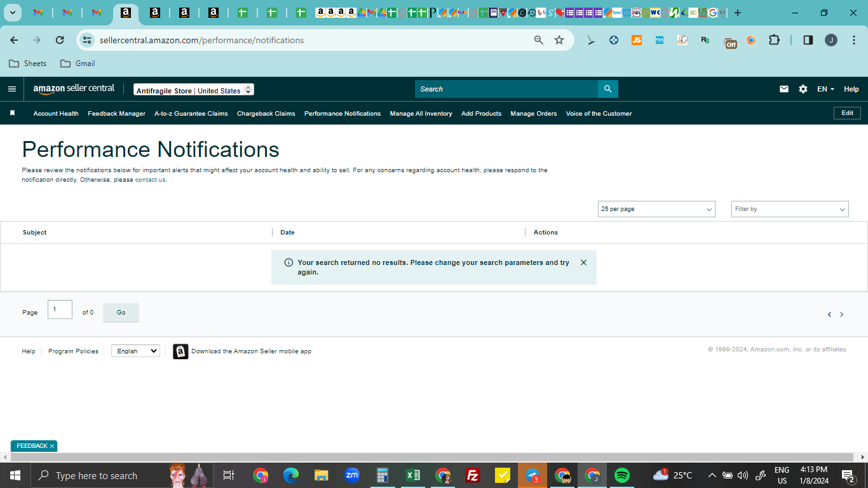Click the bookmark flag icon in navigation bar
This screenshot has width=868, height=488.
[x=12, y=113]
